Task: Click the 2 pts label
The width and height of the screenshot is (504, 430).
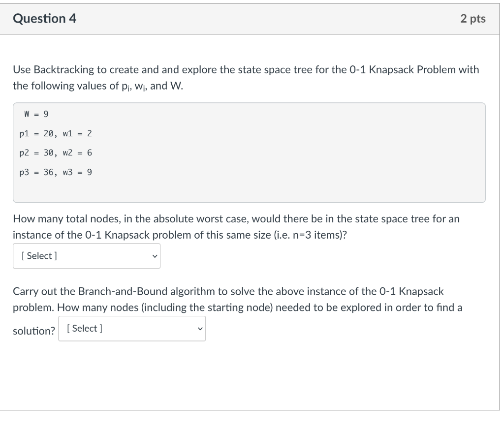Action: point(473,18)
